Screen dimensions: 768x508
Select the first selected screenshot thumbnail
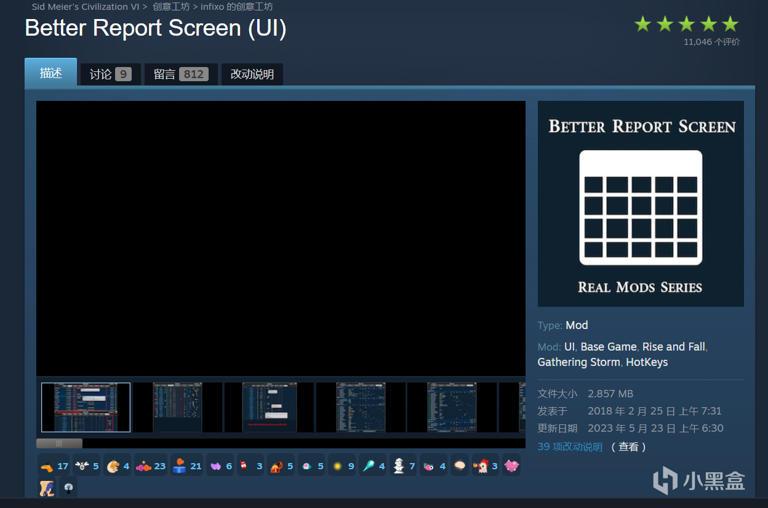coord(86,407)
